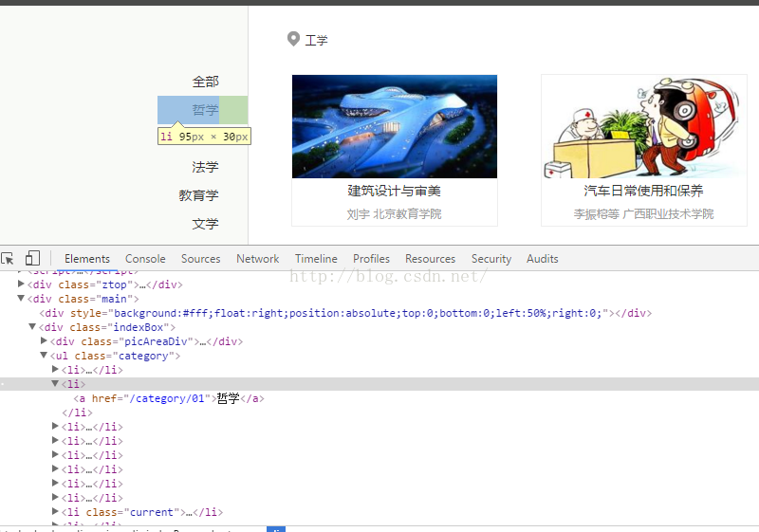Expand the first li under ul category

(x=55, y=370)
